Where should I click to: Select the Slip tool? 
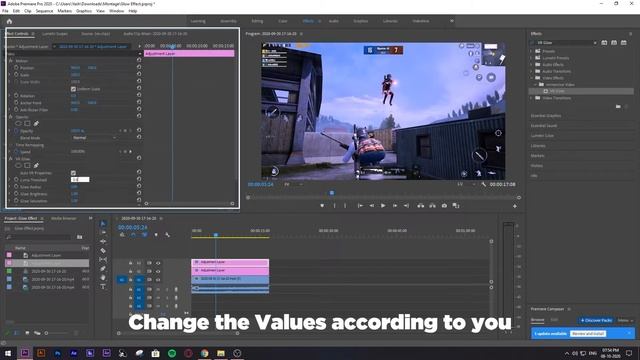tap(103, 260)
